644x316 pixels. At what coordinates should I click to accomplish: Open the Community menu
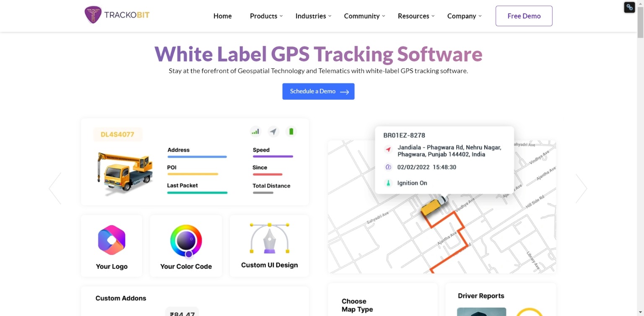pyautogui.click(x=362, y=16)
